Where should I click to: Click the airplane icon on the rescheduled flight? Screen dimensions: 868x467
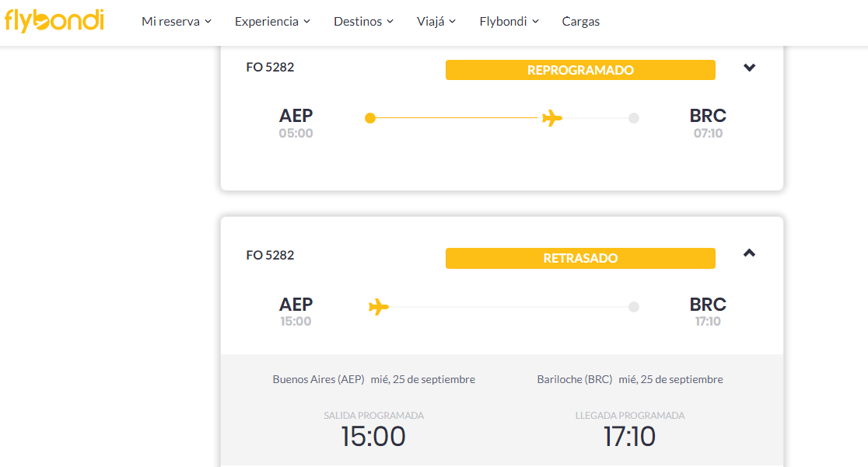tap(552, 118)
